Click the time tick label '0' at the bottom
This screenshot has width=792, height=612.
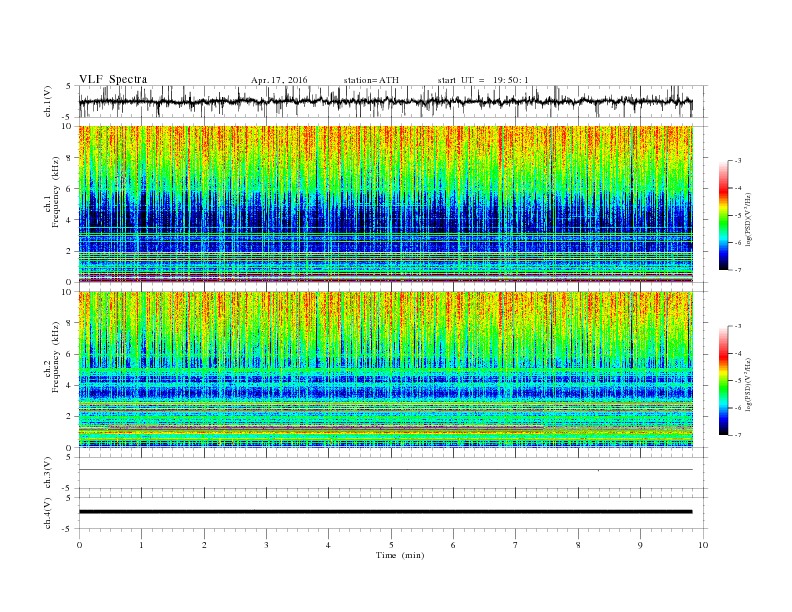pos(79,545)
